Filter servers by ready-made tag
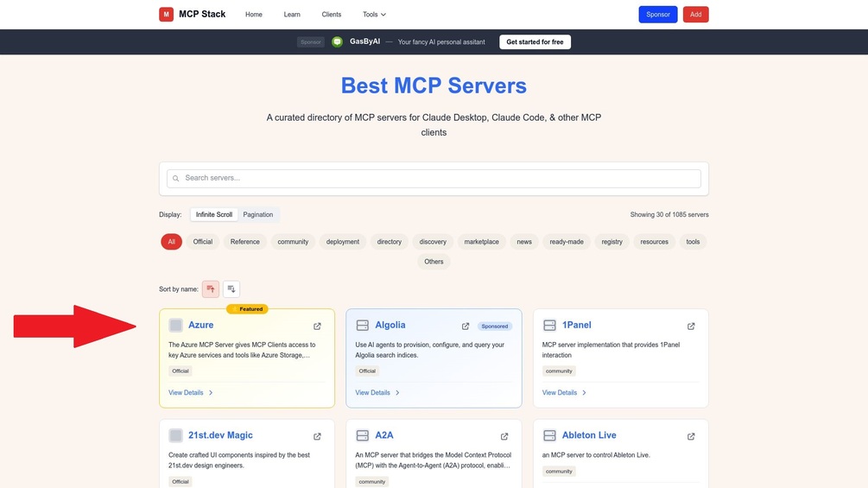The height and width of the screenshot is (488, 868). pos(567,242)
